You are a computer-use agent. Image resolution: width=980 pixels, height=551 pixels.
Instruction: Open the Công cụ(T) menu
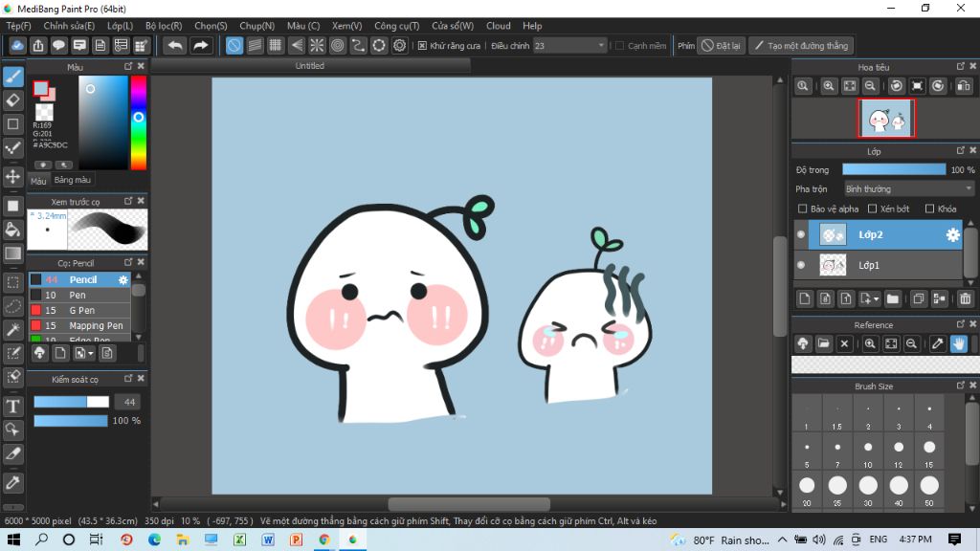point(397,26)
